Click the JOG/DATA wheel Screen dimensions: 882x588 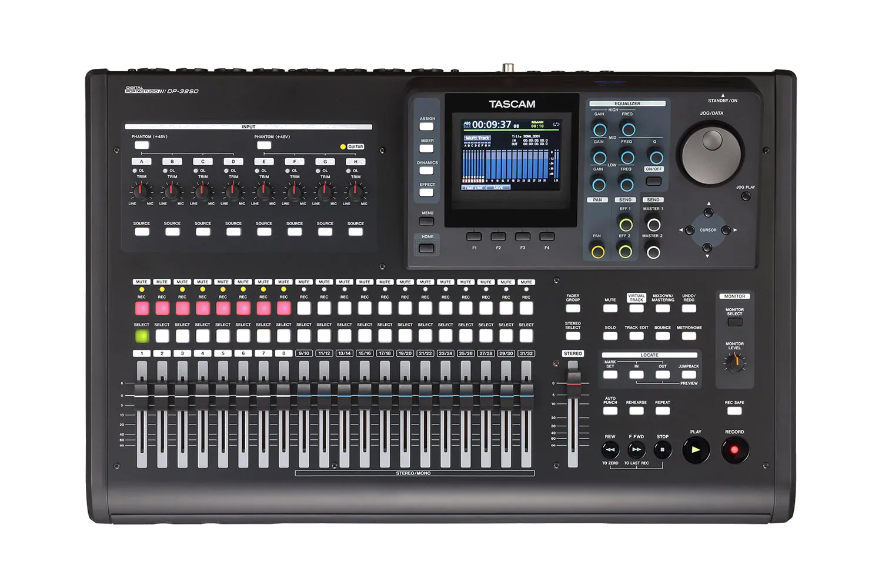pos(711,154)
